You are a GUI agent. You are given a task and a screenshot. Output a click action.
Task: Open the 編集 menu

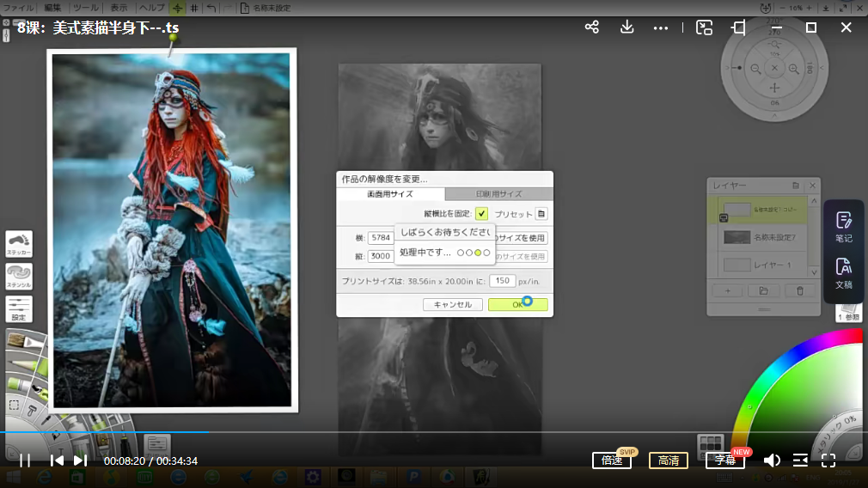click(x=52, y=8)
